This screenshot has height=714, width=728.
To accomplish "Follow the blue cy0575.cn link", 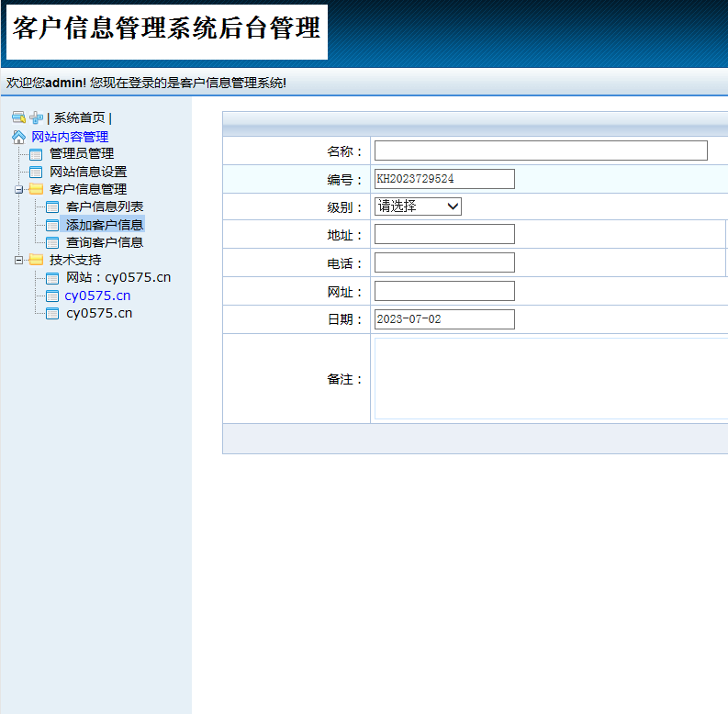I will click(x=97, y=296).
